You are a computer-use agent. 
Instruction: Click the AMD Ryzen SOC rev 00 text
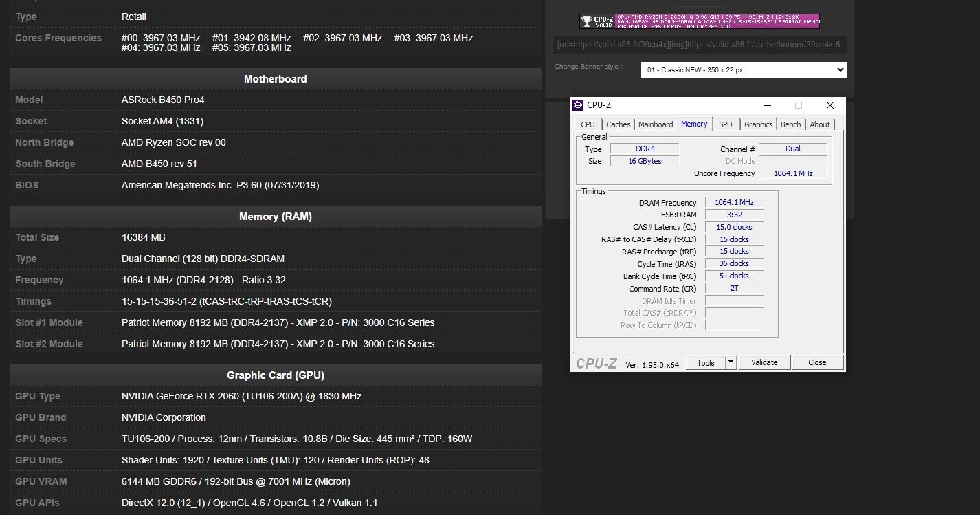(x=174, y=142)
